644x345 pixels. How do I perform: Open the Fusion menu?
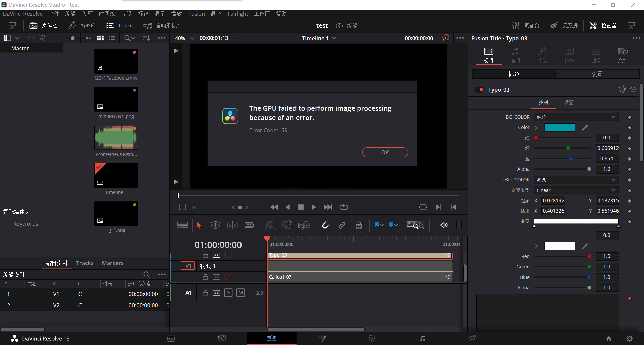click(x=196, y=14)
